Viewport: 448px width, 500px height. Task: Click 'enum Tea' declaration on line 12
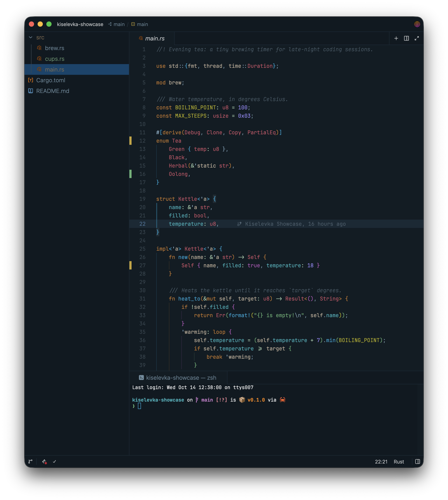(x=169, y=141)
